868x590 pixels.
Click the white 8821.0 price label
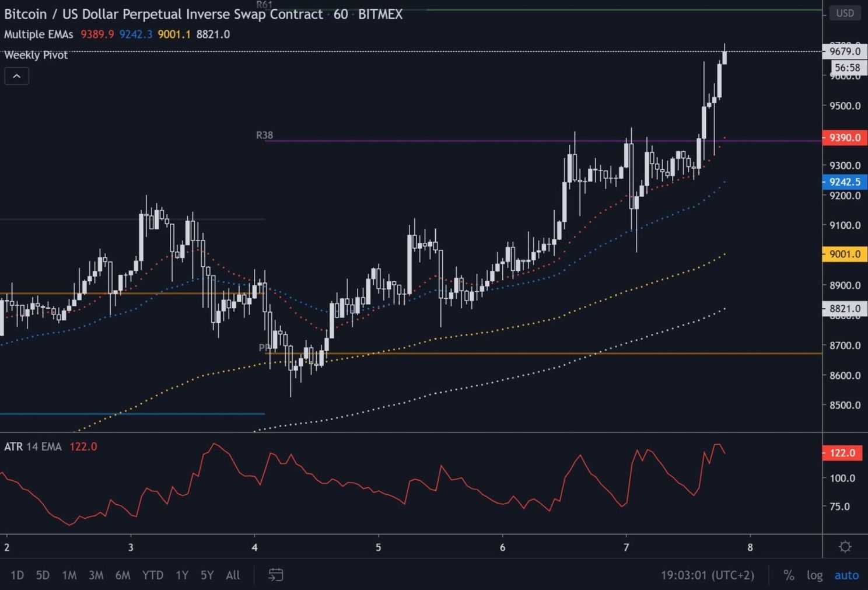[844, 309]
